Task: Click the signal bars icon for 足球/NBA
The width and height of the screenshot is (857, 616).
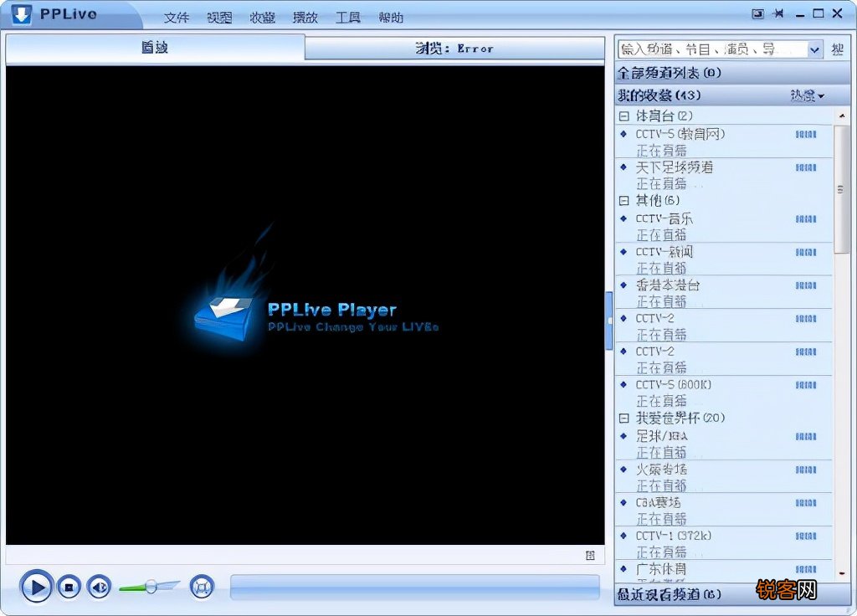Action: pyautogui.click(x=806, y=437)
